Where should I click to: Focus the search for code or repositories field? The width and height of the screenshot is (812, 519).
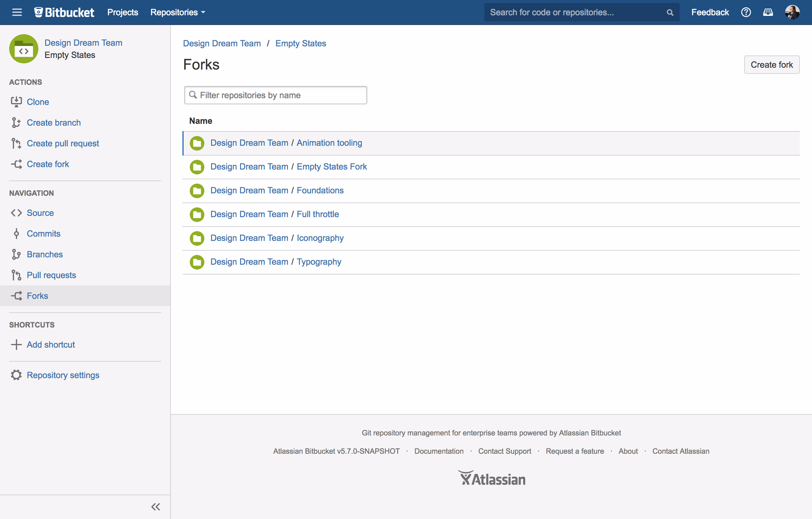582,13
